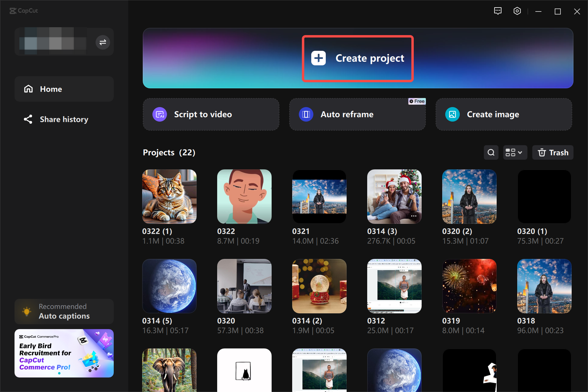Click the feedback message icon in title bar
Image resolution: width=588 pixels, height=392 pixels.
tap(498, 11)
